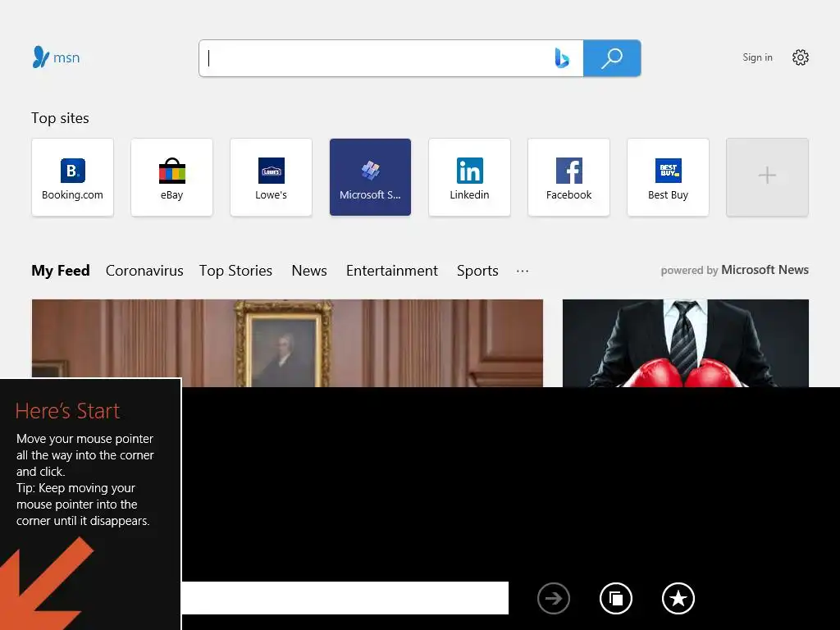Image resolution: width=840 pixels, height=630 pixels.
Task: Open the settings gear icon
Action: (801, 57)
